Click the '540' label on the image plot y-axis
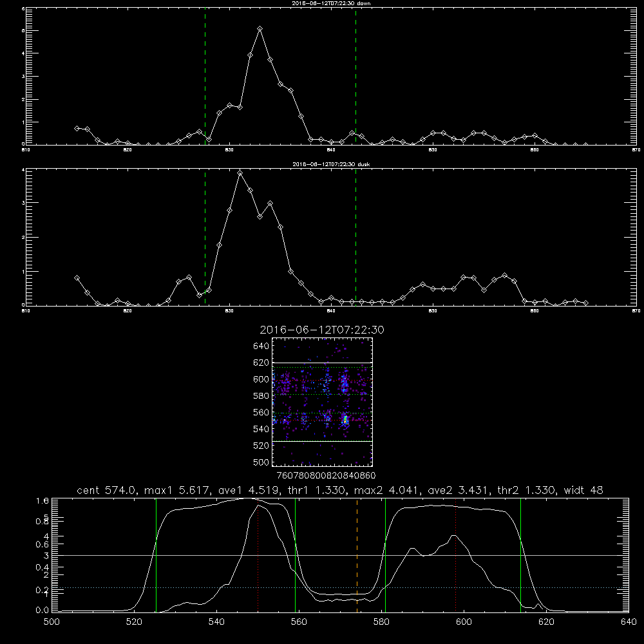This screenshot has height=644, width=644. point(261,429)
